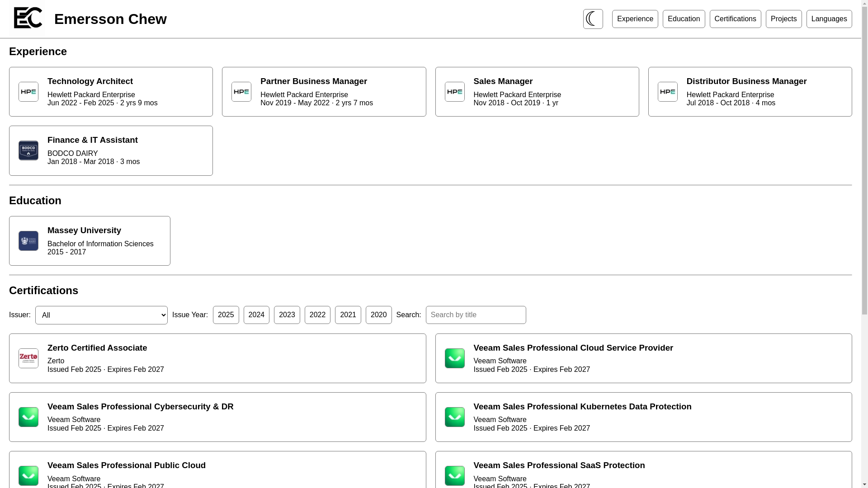Select the Distributor Business Manager title
This screenshot has height=488, width=868.
(746, 81)
